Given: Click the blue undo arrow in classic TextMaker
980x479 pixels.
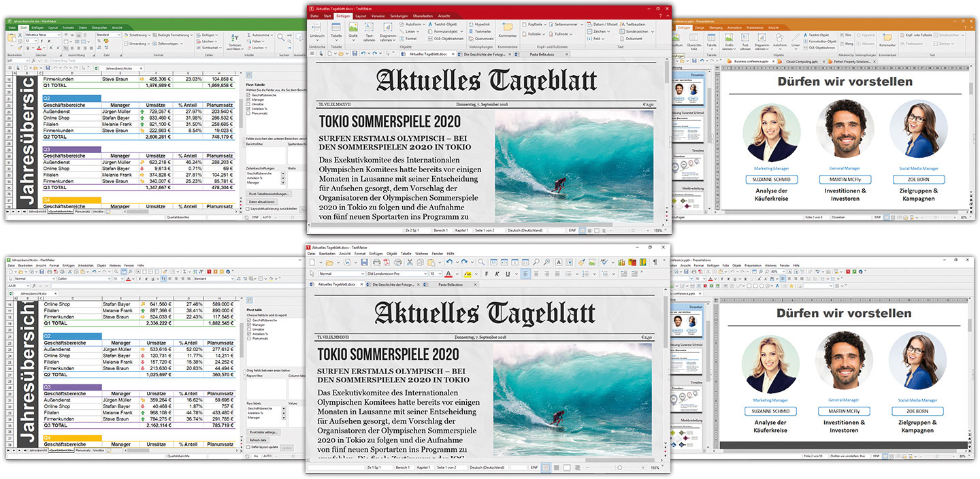Looking at the screenshot, I should point(449,262).
